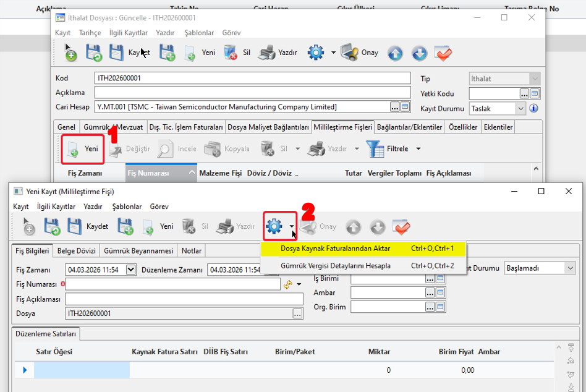Open the Dosya Maliyet Bağlantıları tab
The width and height of the screenshot is (586, 392).
click(268, 127)
